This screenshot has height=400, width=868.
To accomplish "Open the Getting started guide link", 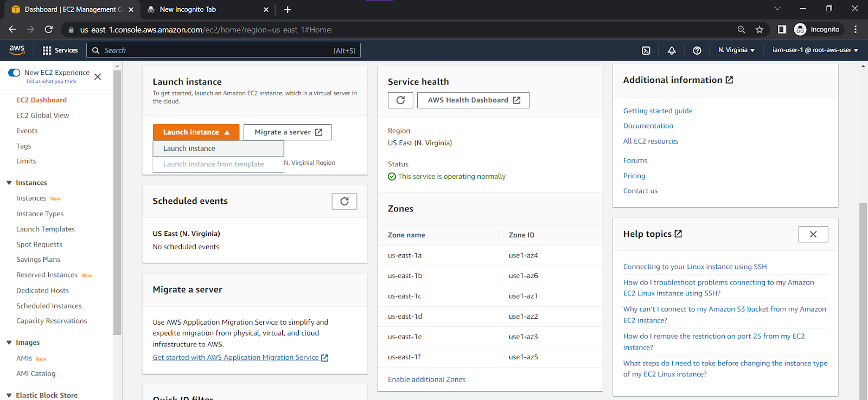I will (x=658, y=111).
